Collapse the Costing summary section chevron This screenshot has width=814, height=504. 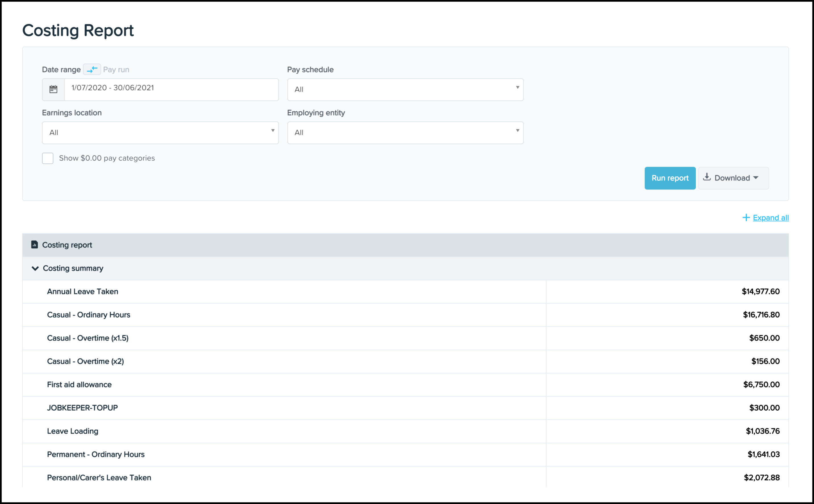tap(35, 268)
